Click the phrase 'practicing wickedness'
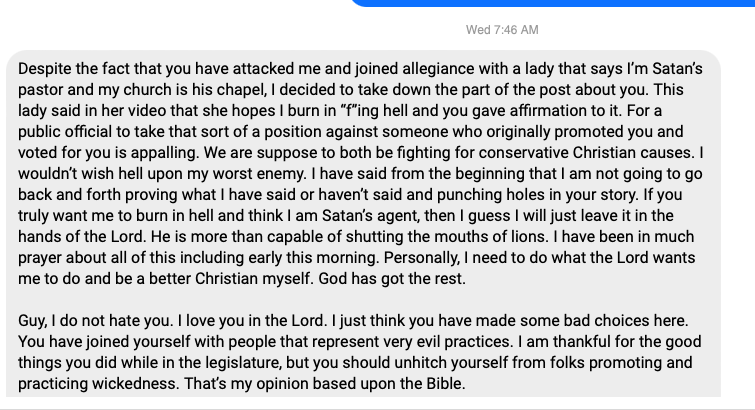Screen dimensions: 755x410 (99, 384)
